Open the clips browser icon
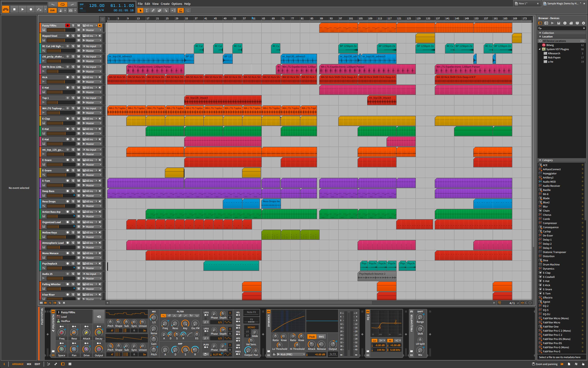588x368 pixels. pyautogui.click(x=571, y=23)
